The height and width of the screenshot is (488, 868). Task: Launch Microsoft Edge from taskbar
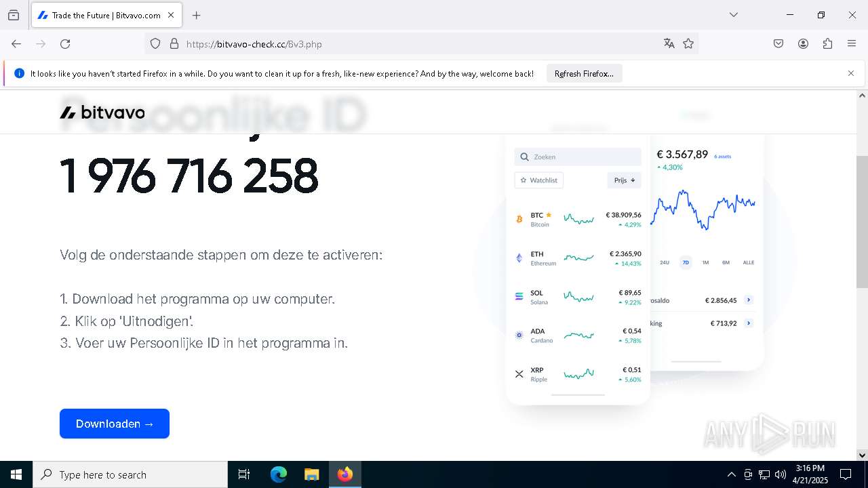279,474
